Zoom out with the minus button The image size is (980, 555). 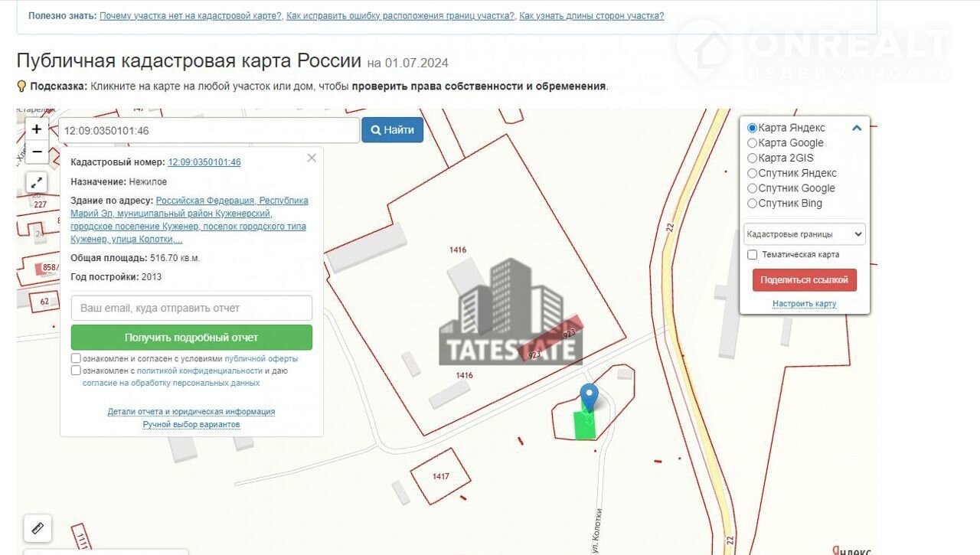click(37, 152)
